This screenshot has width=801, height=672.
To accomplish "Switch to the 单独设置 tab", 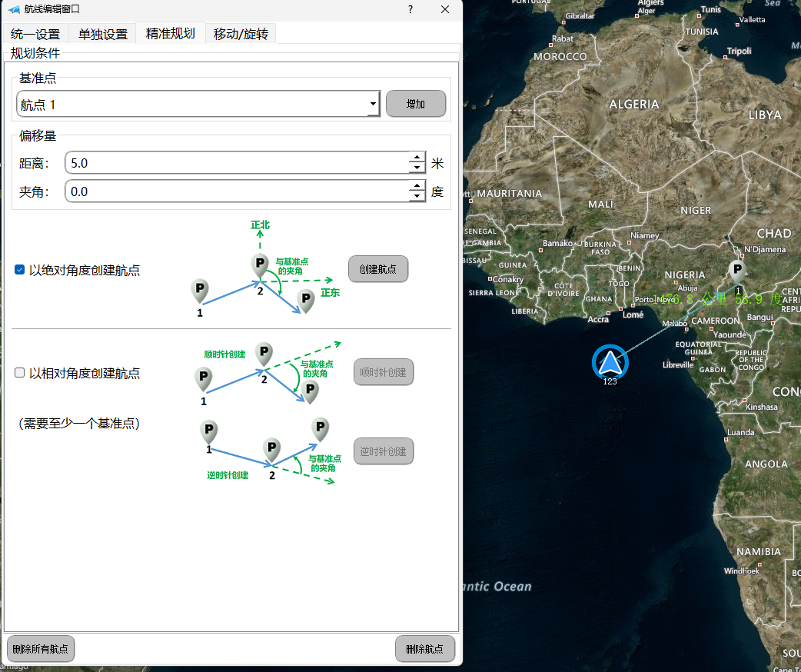I will 102,34.
